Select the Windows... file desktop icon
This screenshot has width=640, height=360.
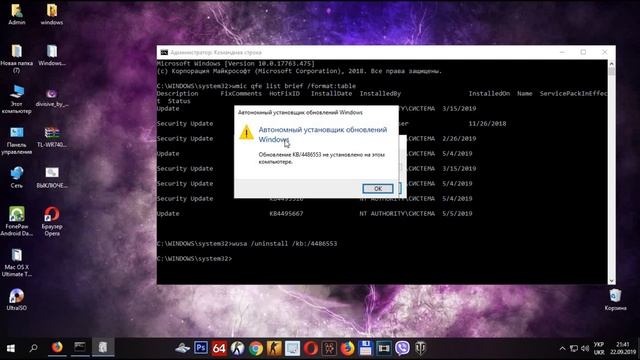click(52, 55)
